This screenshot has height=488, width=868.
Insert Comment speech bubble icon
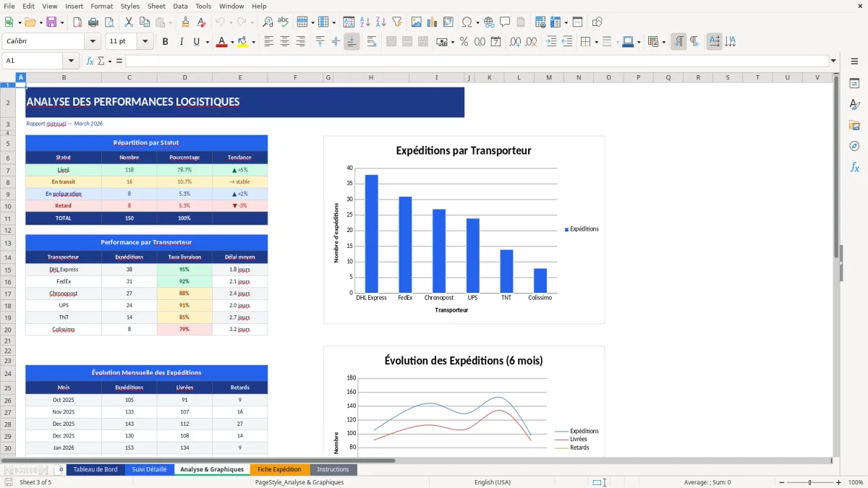tap(504, 22)
